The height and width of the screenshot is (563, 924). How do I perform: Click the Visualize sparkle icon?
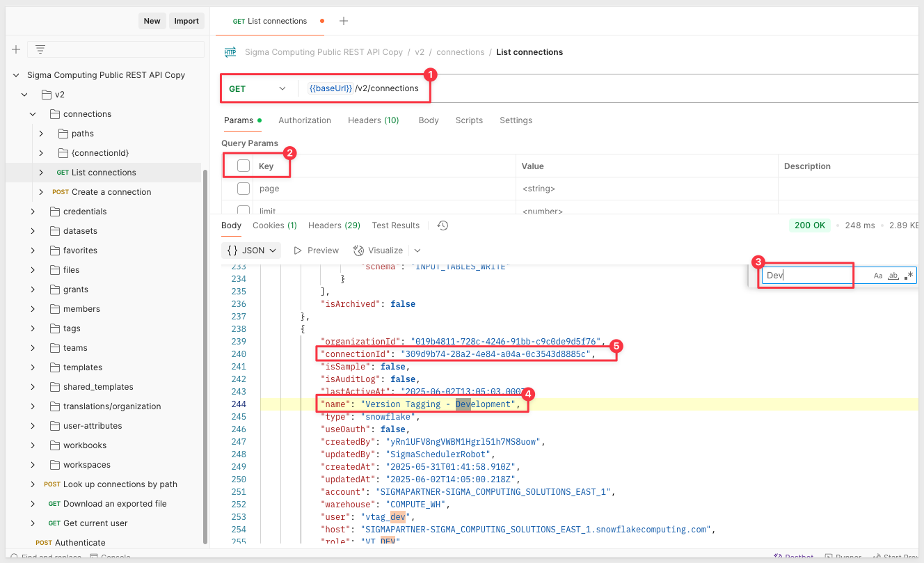click(359, 251)
